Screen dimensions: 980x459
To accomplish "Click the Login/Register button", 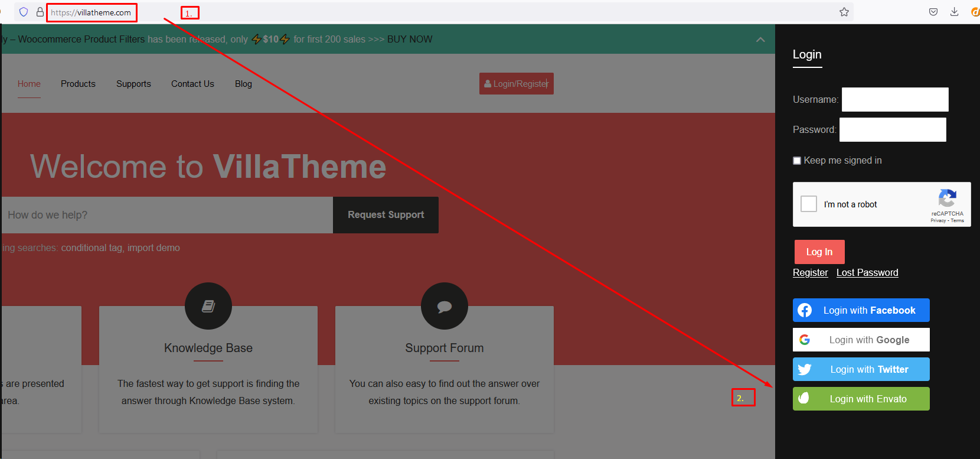I will tap(517, 84).
